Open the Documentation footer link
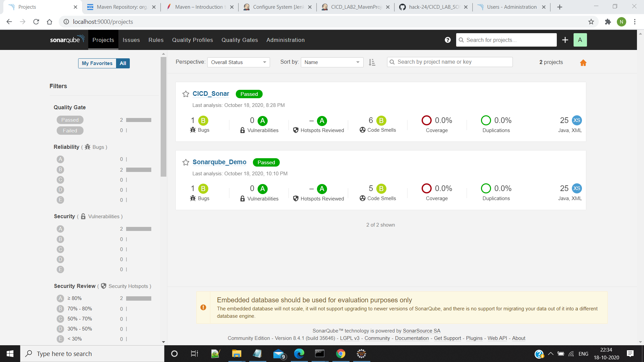 pos(412,338)
